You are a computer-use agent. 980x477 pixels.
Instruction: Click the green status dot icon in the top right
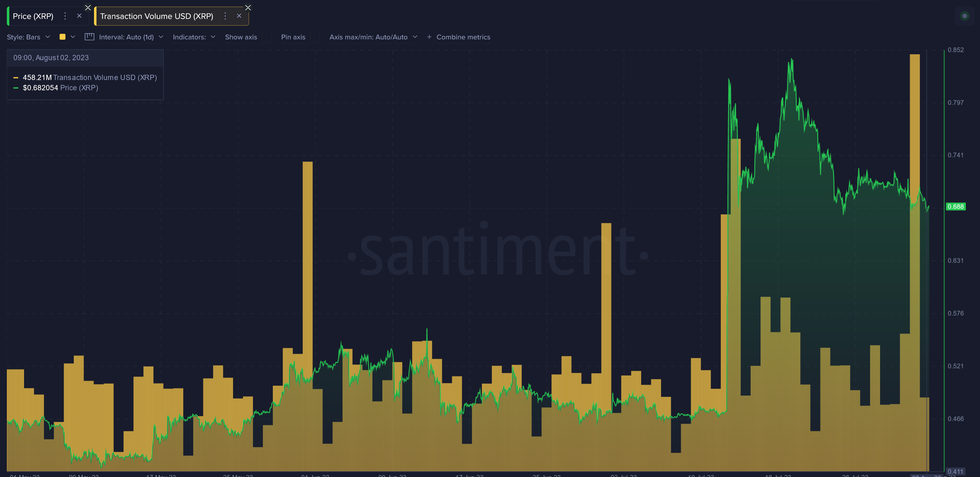[964, 16]
